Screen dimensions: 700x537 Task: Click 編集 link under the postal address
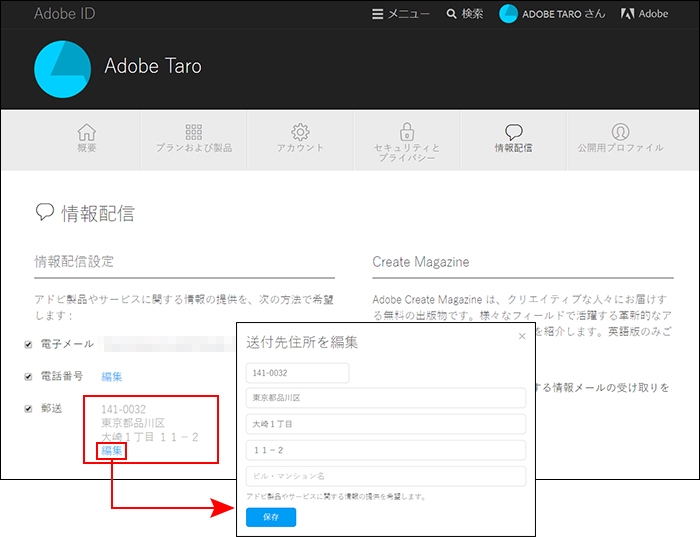click(112, 451)
